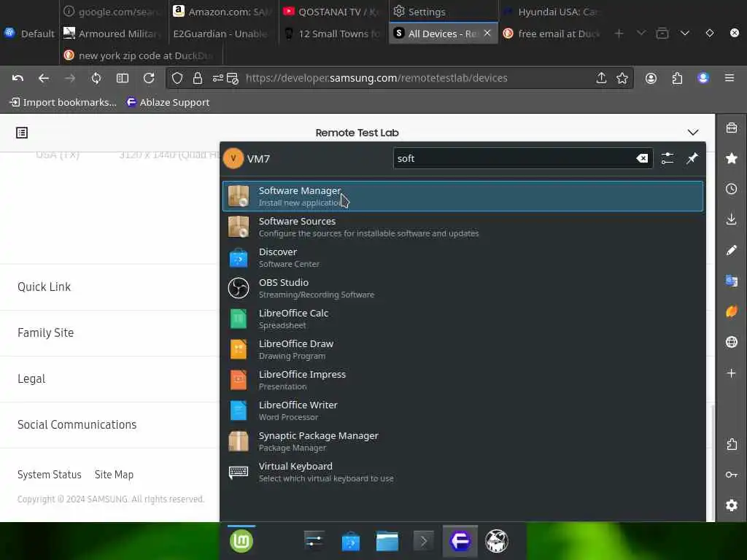Screen dimensions: 747x560
Task: Open the browser hamburger menu
Action: (729, 78)
